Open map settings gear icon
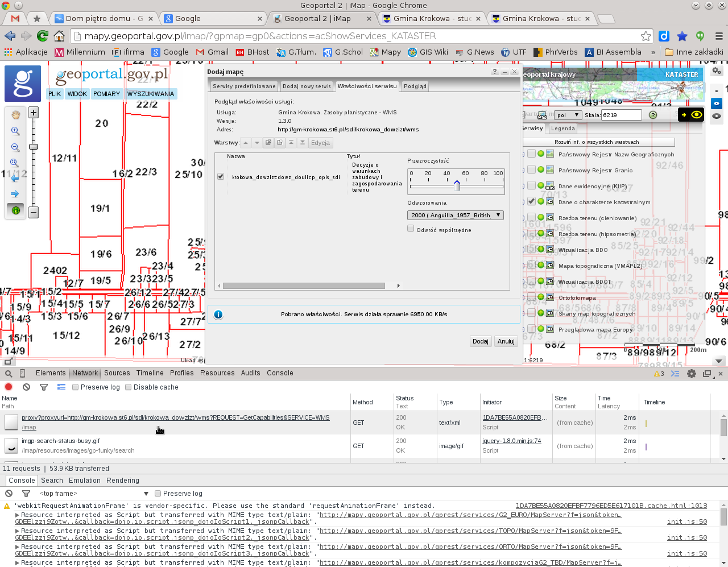This screenshot has height=567, width=728. [717, 71]
